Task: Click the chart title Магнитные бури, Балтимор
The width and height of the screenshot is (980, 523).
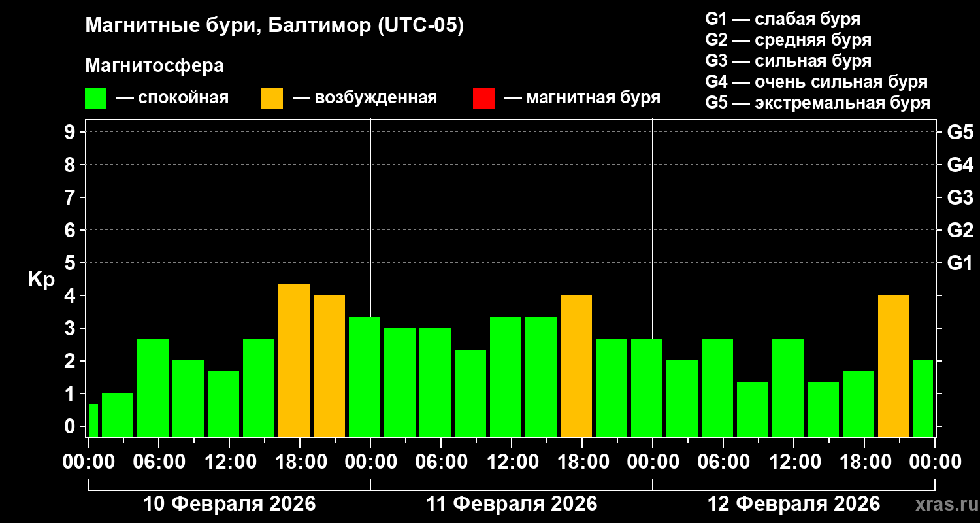Action: [274, 26]
